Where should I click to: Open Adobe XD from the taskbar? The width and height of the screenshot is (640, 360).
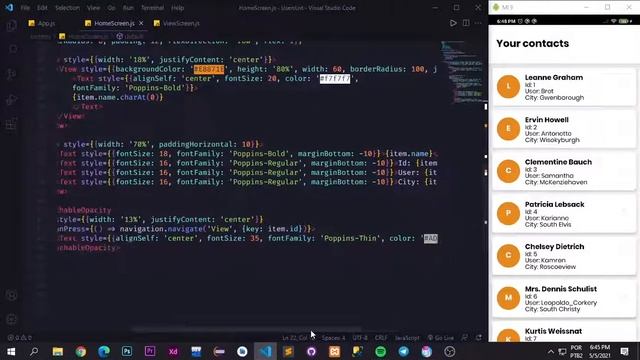[x=173, y=351]
